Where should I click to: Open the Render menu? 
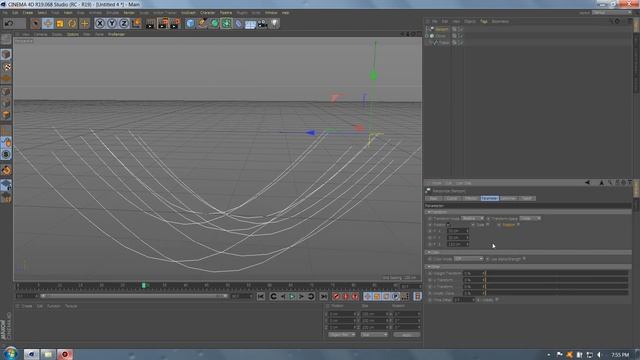129,13
